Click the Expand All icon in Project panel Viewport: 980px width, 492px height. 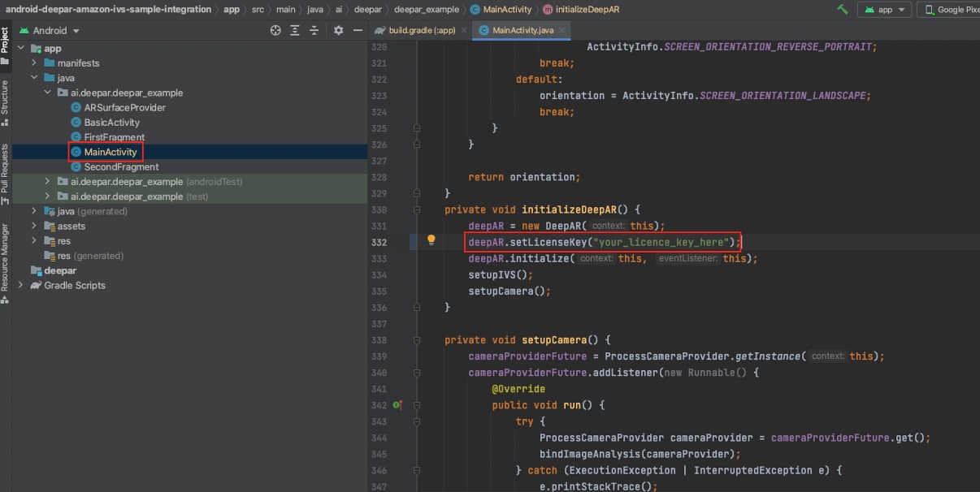coord(295,30)
